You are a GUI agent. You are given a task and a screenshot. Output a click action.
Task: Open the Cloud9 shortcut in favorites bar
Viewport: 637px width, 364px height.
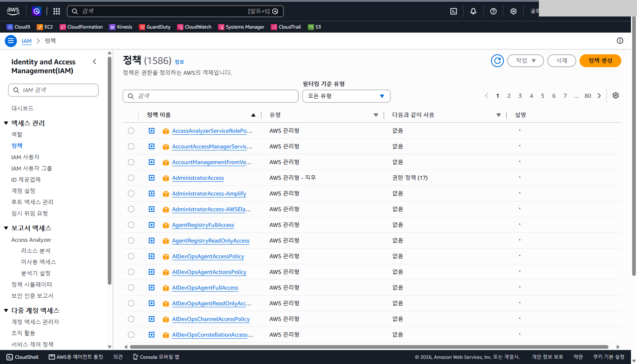(x=18, y=27)
